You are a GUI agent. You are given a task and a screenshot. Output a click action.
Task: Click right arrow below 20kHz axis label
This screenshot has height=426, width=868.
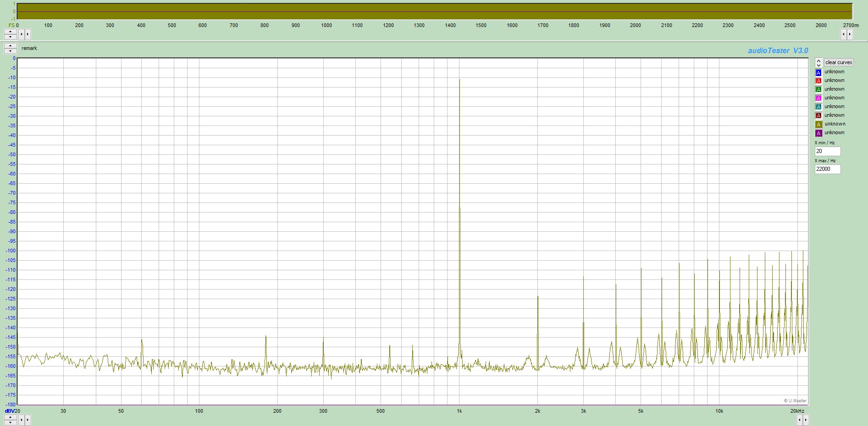point(806,420)
